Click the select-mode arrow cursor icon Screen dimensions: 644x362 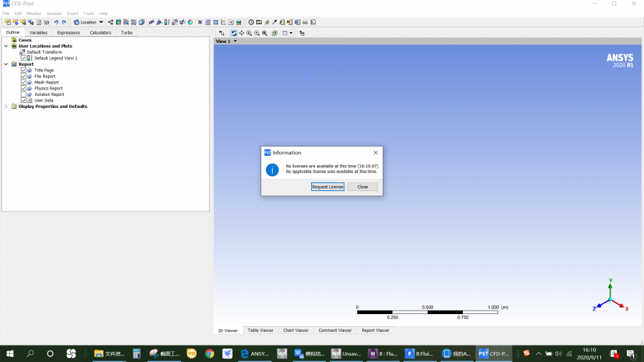222,33
